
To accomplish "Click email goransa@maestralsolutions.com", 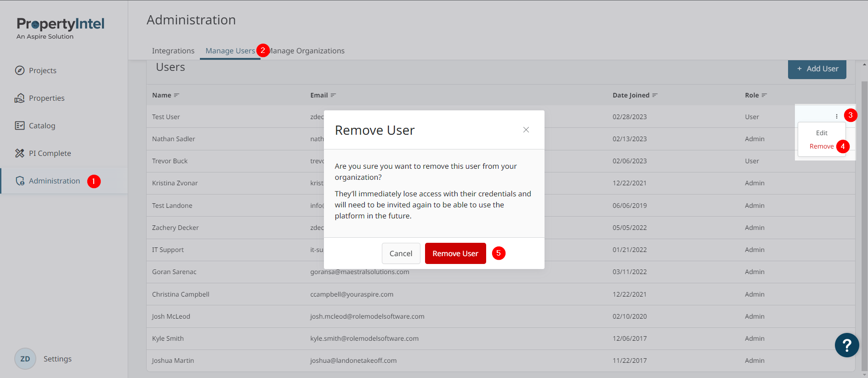I will tap(360, 272).
